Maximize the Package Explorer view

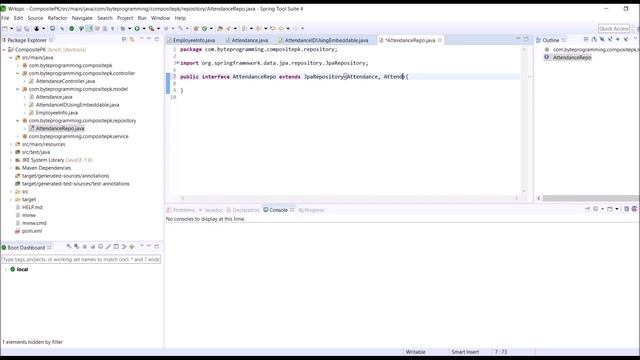pos(157,39)
